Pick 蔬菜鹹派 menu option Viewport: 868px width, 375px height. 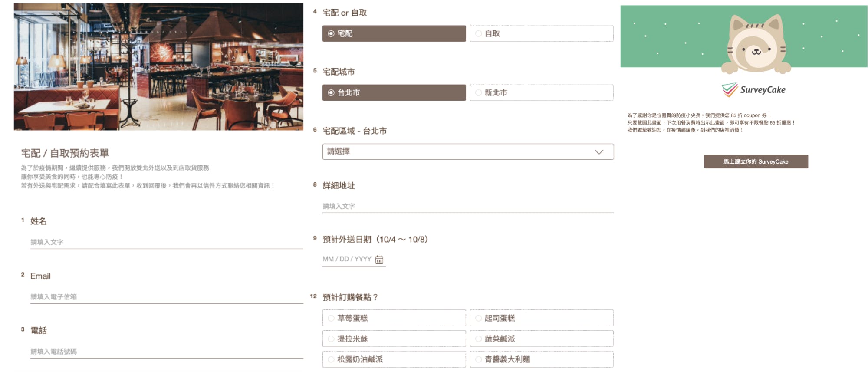pyautogui.click(x=542, y=339)
